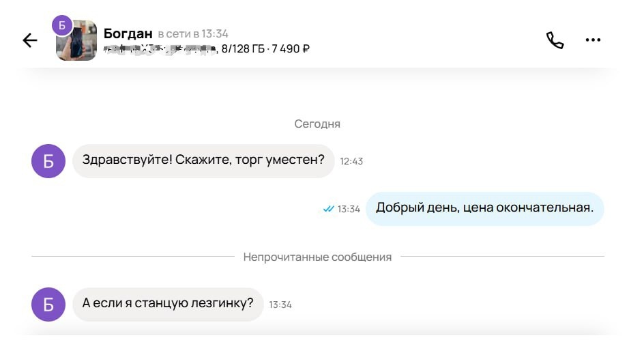Click the "Сегодня" date separator

click(317, 124)
